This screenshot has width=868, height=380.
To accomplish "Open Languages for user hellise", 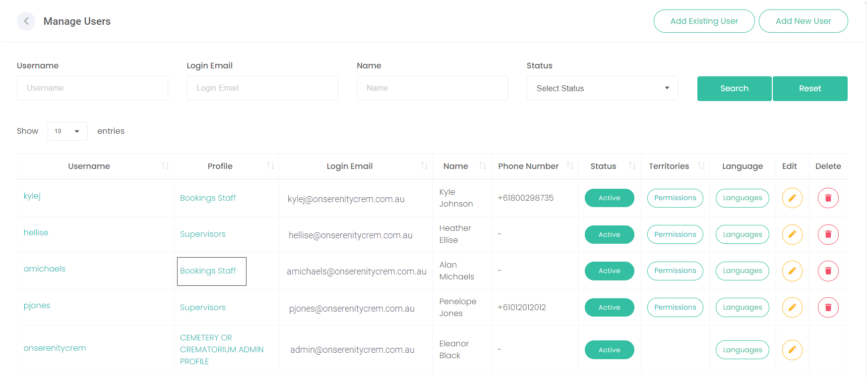I will pos(743,234).
